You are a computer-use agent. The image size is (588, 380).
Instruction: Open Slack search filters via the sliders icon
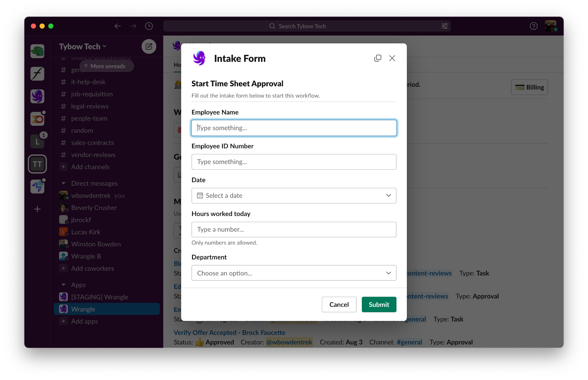pos(444,26)
